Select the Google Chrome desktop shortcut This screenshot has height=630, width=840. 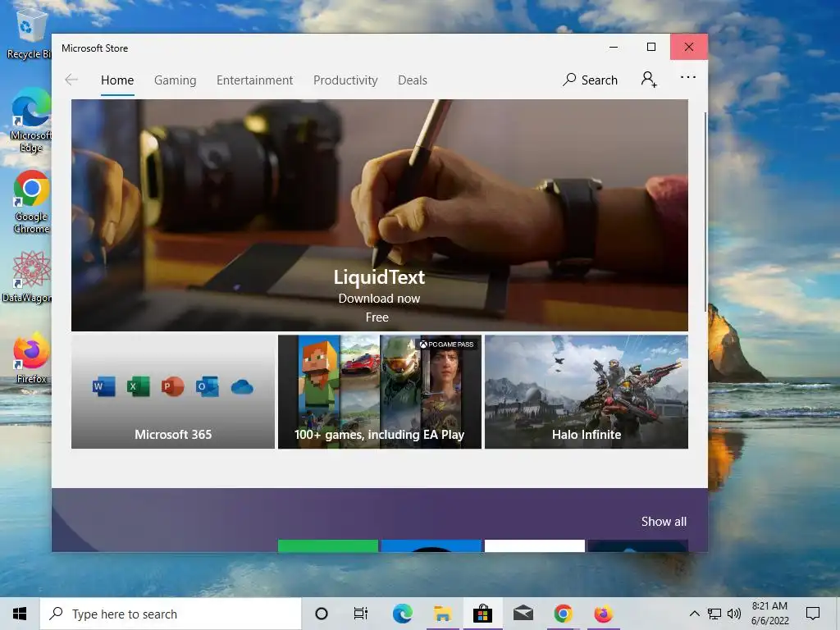point(31,202)
